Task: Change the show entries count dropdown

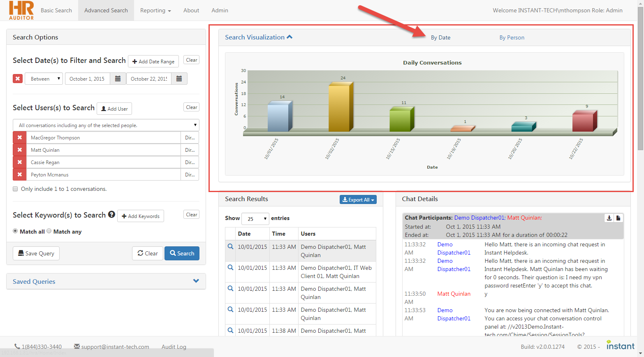Action: 255,219
